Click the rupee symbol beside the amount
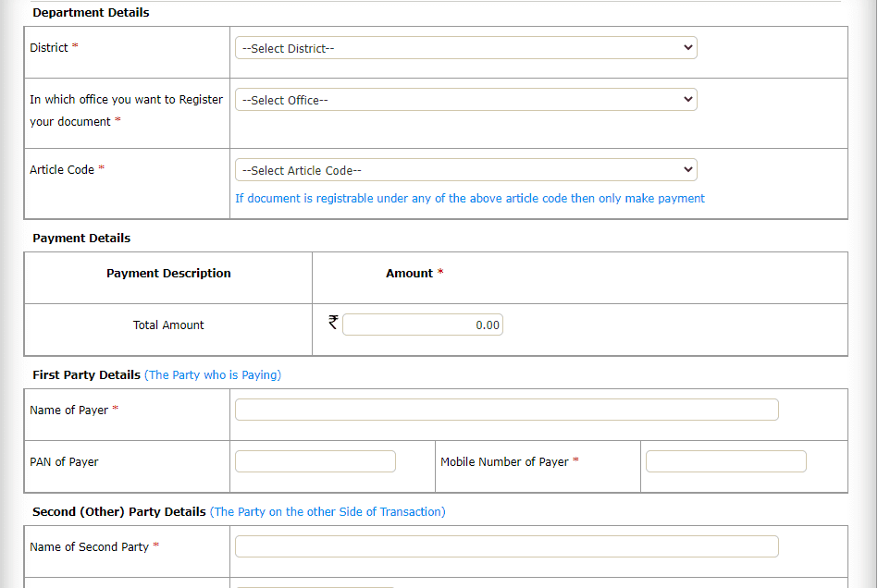Image resolution: width=878 pixels, height=588 pixels. tap(333, 323)
